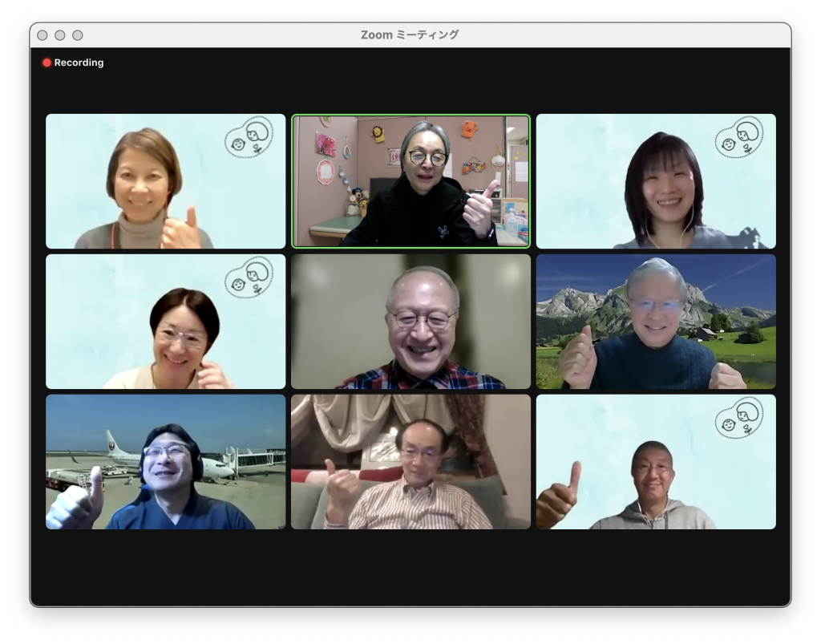Select the man in gray hoodie video tile

tap(656, 462)
